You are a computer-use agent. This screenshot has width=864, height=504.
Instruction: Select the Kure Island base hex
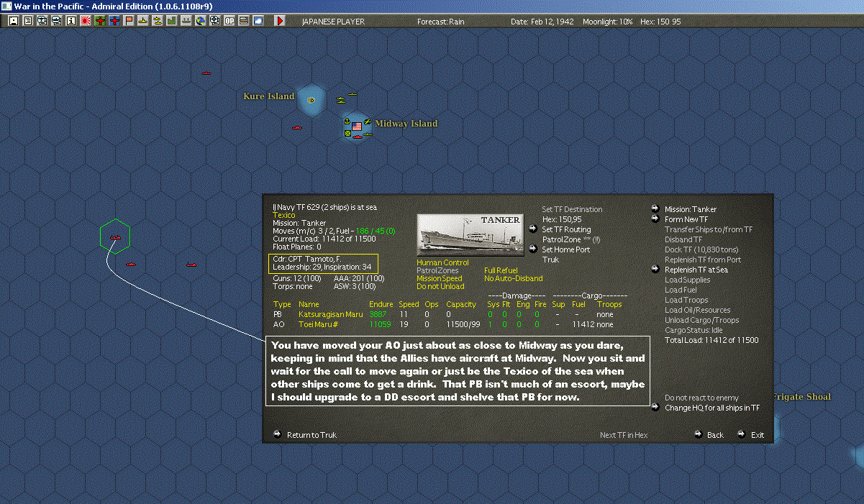311,100
